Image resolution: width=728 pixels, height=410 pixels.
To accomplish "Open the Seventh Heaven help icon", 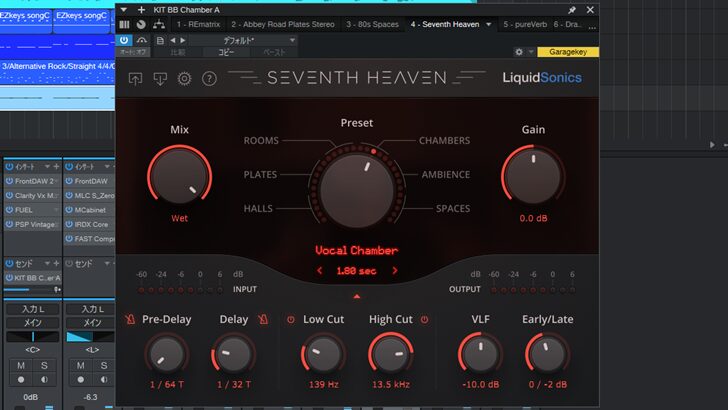I will [x=209, y=78].
